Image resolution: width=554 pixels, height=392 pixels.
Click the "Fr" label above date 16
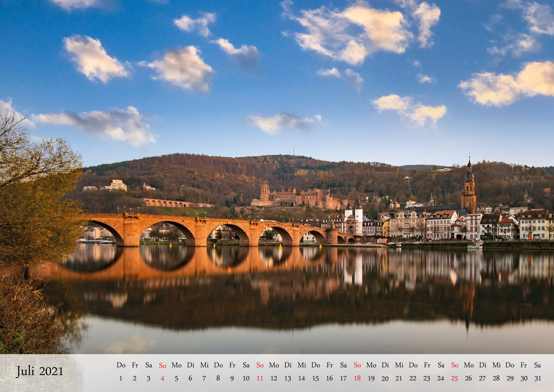[330, 365]
